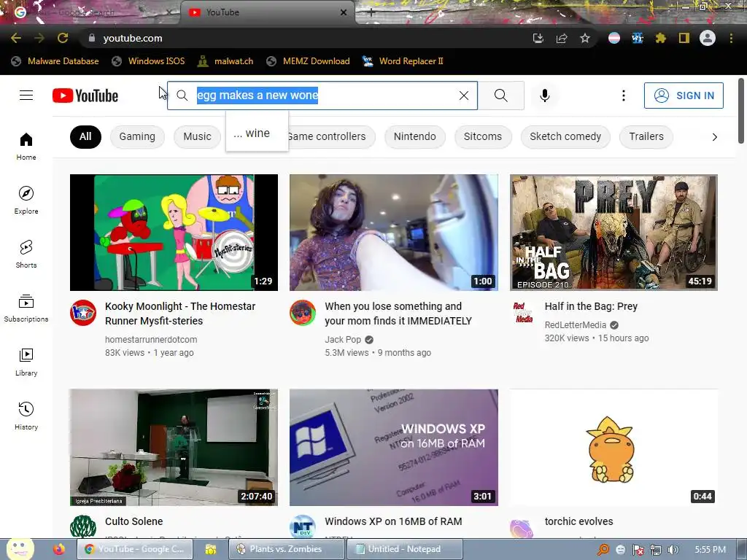Viewport: 747px width, 560px height.
Task: Open History in the sidebar
Action: pos(26,416)
